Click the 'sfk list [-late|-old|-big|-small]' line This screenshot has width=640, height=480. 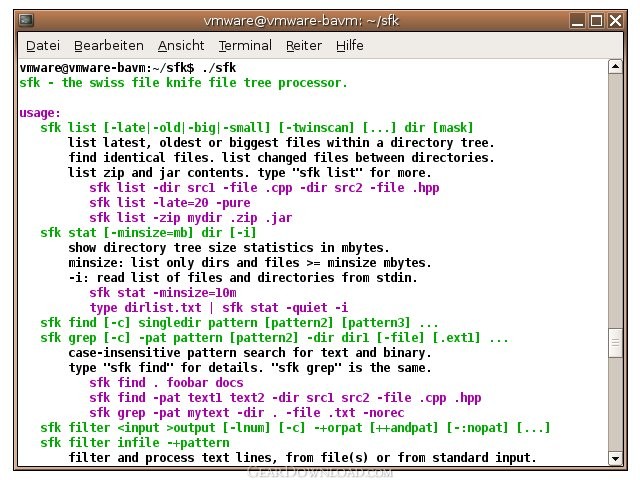(257, 128)
